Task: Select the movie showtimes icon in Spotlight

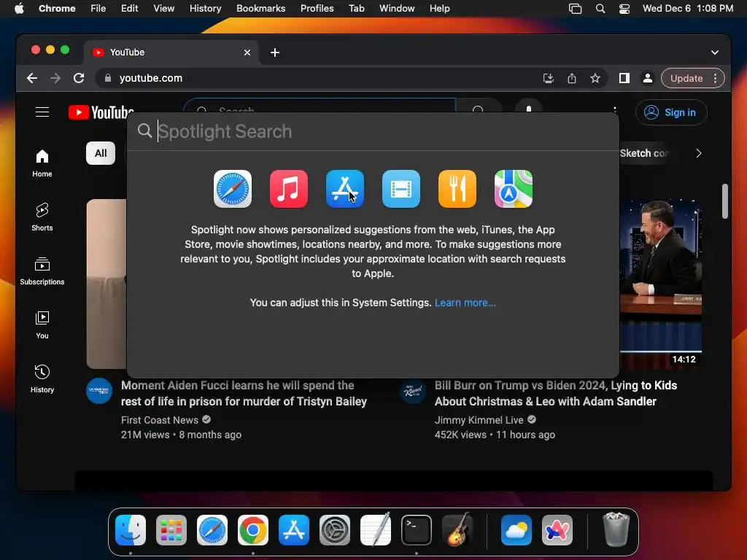Action: pyautogui.click(x=401, y=189)
